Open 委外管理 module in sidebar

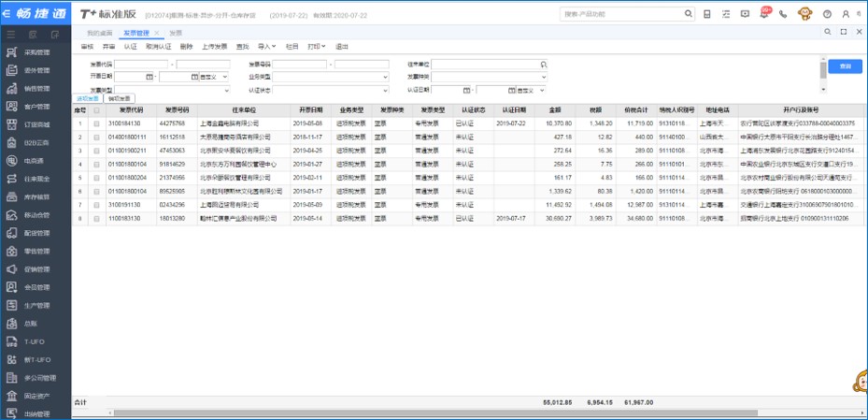[x=36, y=71]
